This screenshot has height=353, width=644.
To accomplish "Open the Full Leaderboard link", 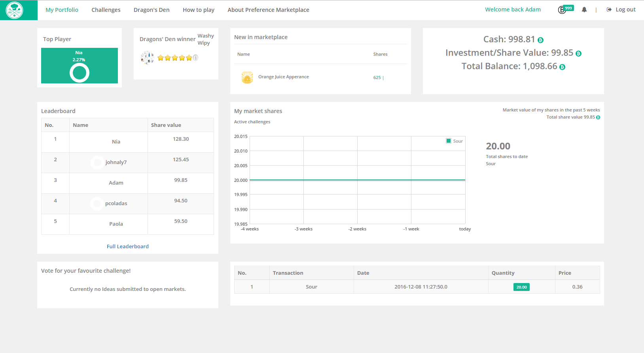I will (x=128, y=246).
